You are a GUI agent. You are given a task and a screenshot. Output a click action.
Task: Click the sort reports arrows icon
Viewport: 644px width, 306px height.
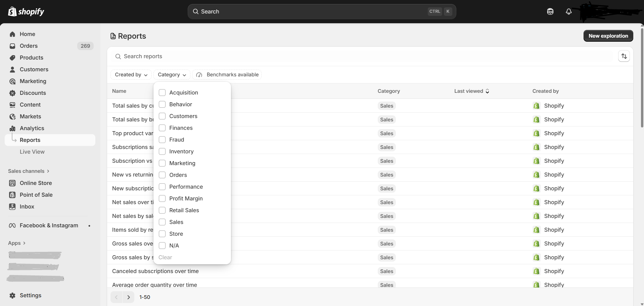tap(624, 56)
